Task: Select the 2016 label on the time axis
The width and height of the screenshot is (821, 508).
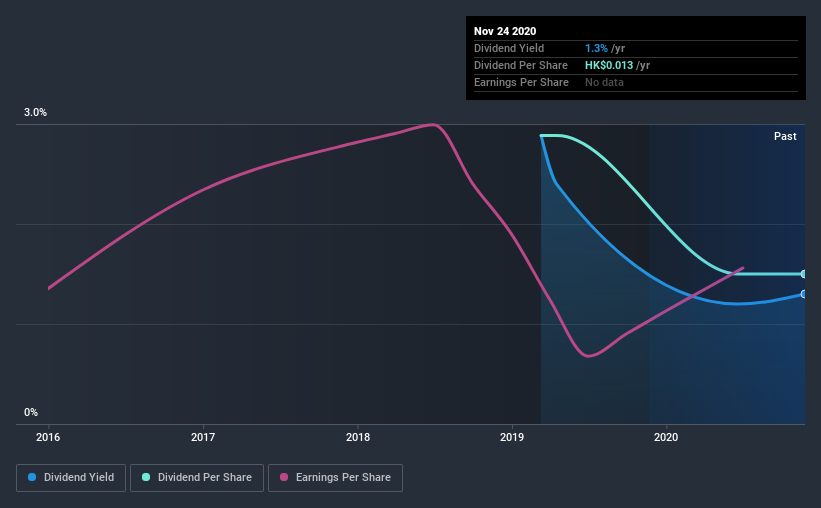Action: click(x=48, y=437)
